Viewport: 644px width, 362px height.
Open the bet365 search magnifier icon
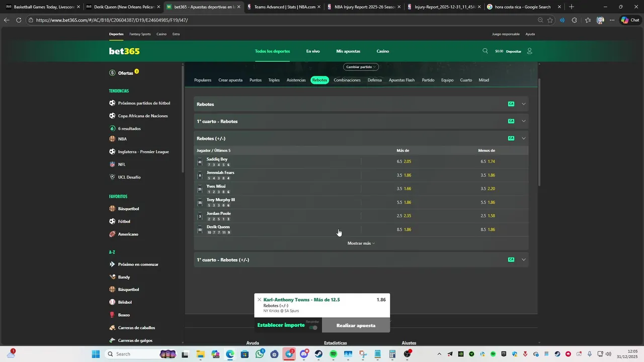coord(485,51)
